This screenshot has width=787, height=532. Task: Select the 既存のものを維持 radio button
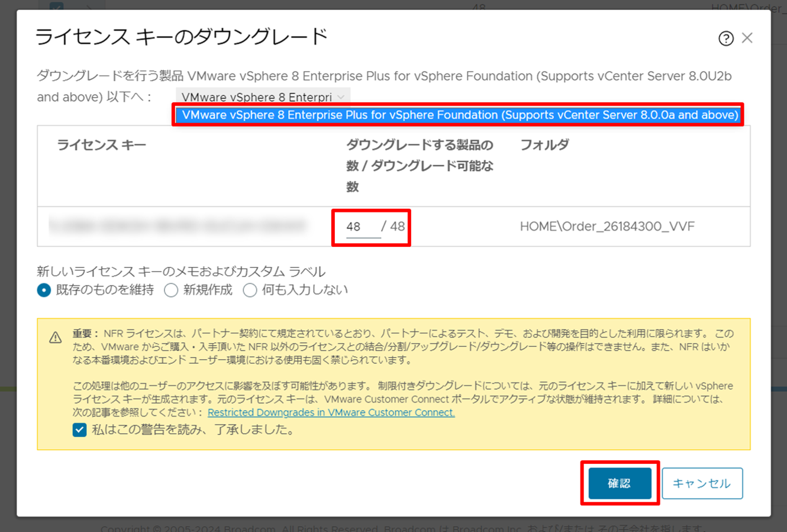[44, 291]
